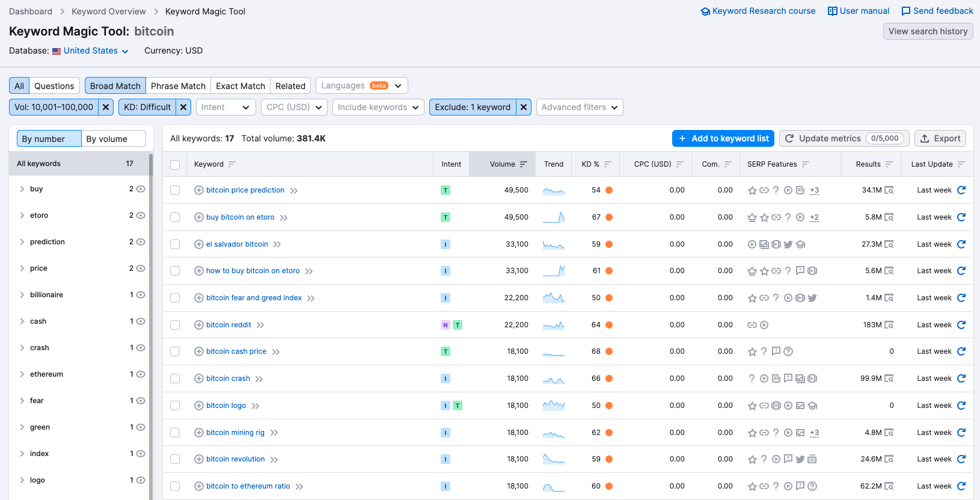Viewport: 980px width, 500px height.
Task: Open the United States database dropdown
Action: tap(90, 51)
